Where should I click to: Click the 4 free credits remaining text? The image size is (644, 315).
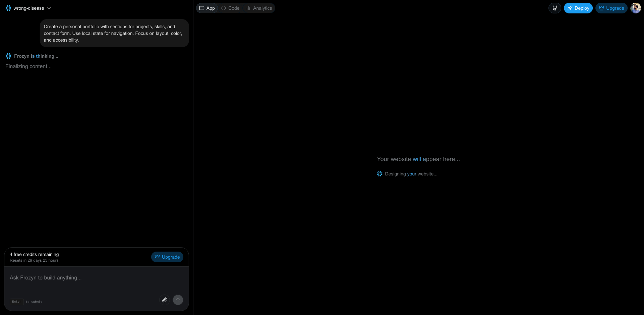pos(34,254)
